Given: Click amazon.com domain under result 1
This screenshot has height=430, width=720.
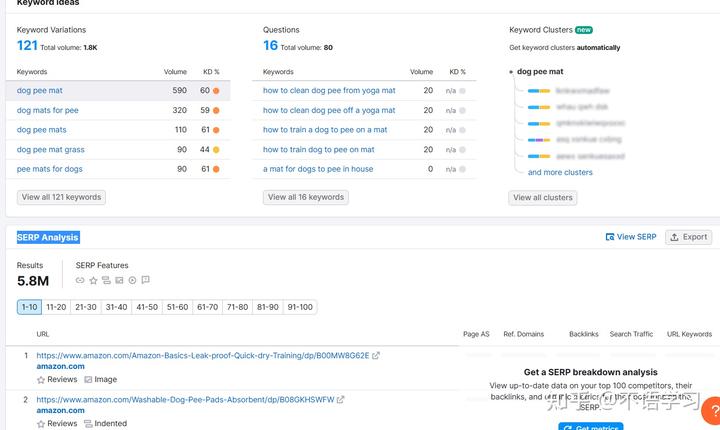Looking at the screenshot, I should point(61,366).
